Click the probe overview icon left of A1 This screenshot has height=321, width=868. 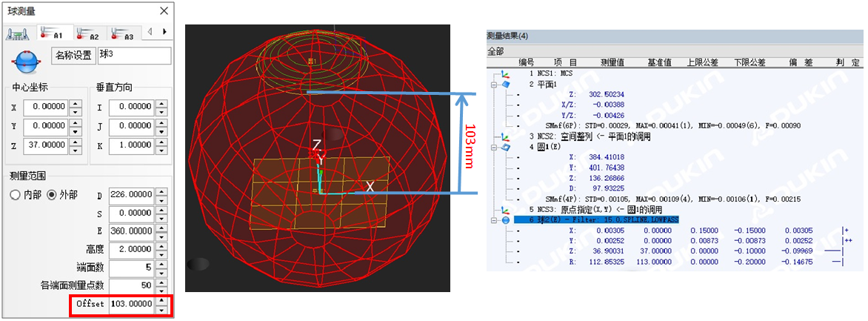point(16,34)
